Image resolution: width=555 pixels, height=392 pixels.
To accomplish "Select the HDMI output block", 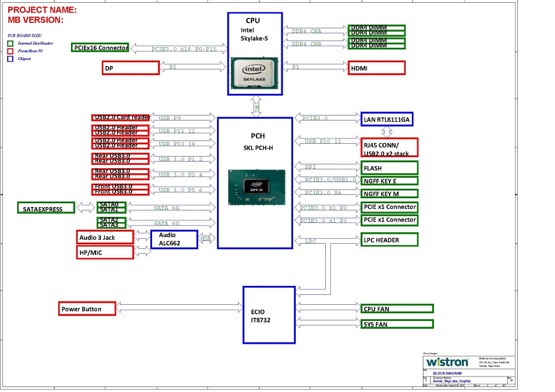I will coord(377,68).
